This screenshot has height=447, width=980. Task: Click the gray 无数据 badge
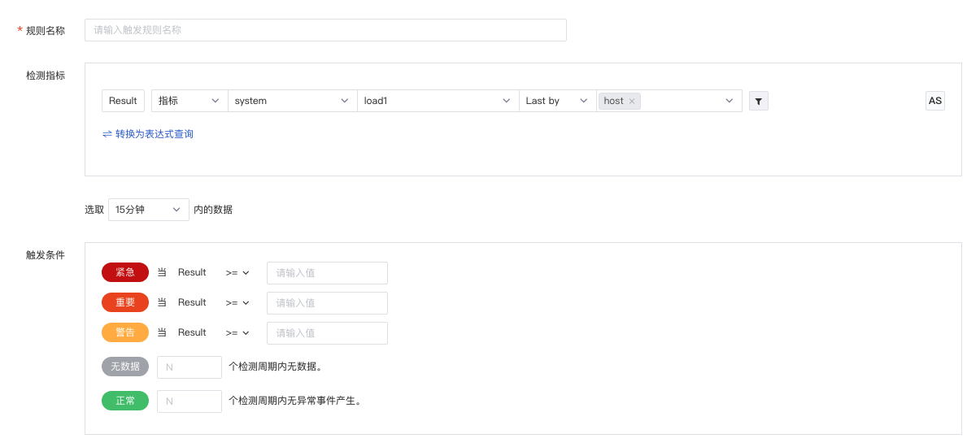(125, 367)
